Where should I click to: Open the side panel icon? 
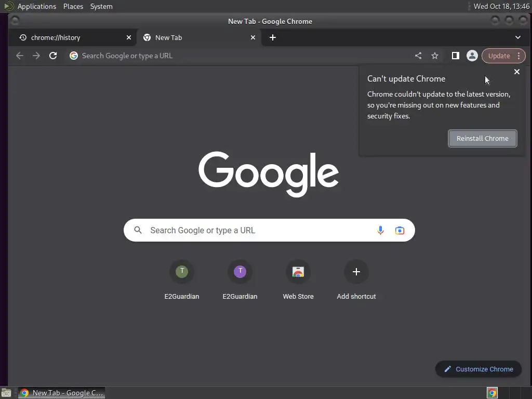click(x=455, y=56)
